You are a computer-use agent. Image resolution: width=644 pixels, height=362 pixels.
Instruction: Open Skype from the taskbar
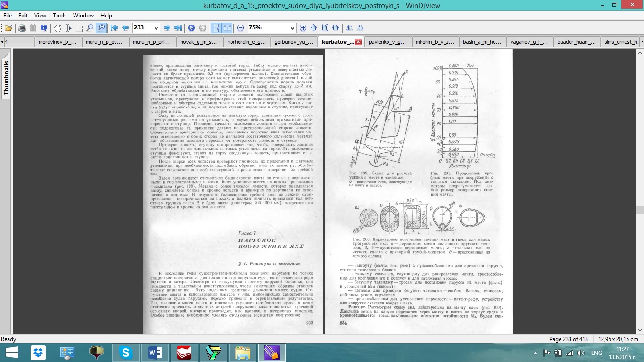pos(126,353)
